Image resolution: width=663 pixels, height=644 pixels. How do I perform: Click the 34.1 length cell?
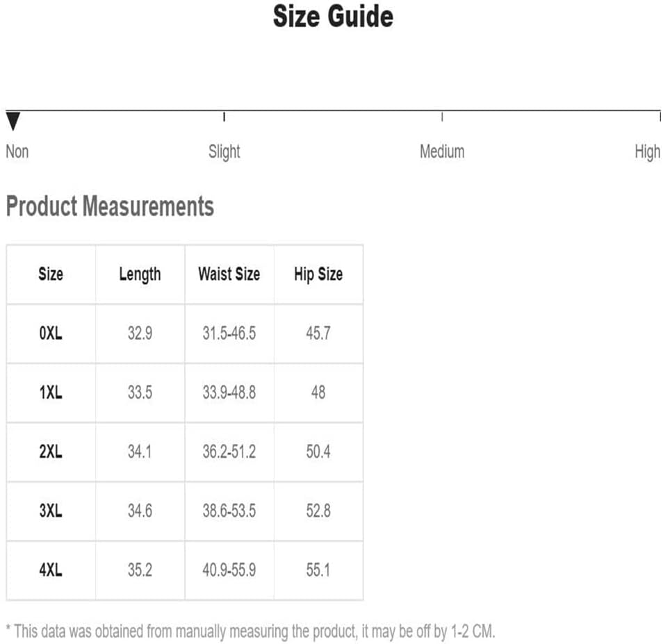click(x=140, y=452)
